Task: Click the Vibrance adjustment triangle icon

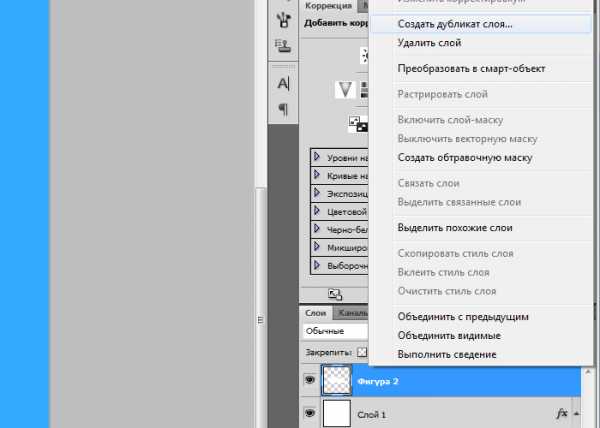Action: (345, 90)
